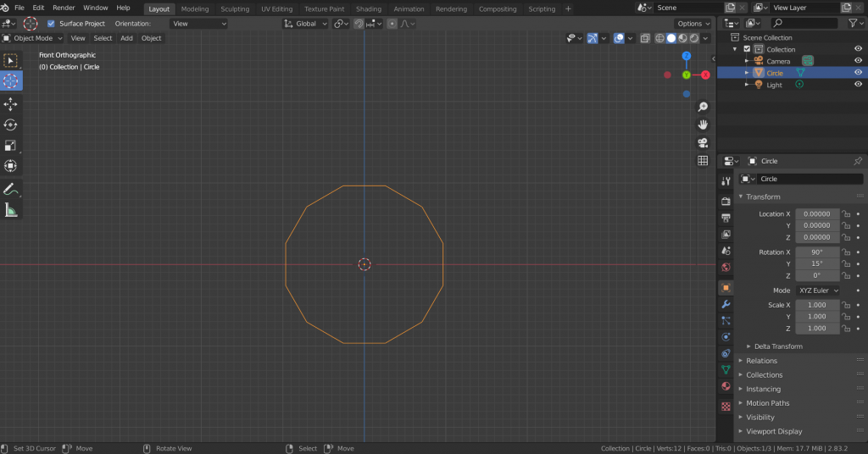Click the object name field Circle
The height and width of the screenshot is (454, 868).
pos(809,179)
